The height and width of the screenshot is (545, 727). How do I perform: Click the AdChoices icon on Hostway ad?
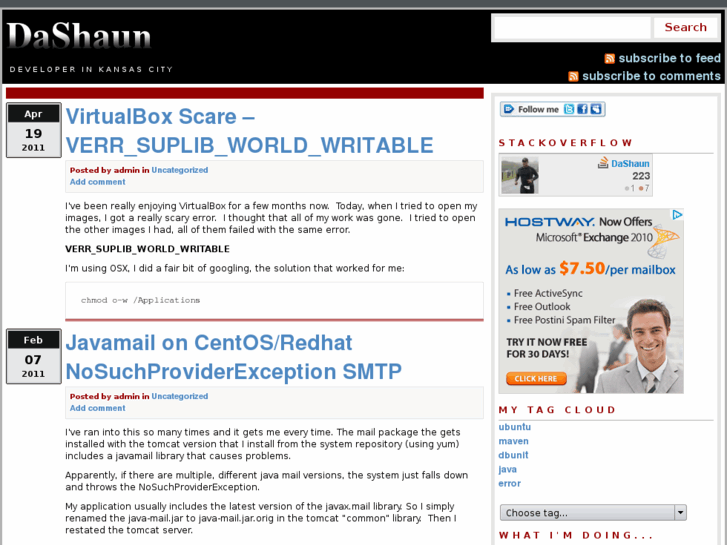(677, 214)
